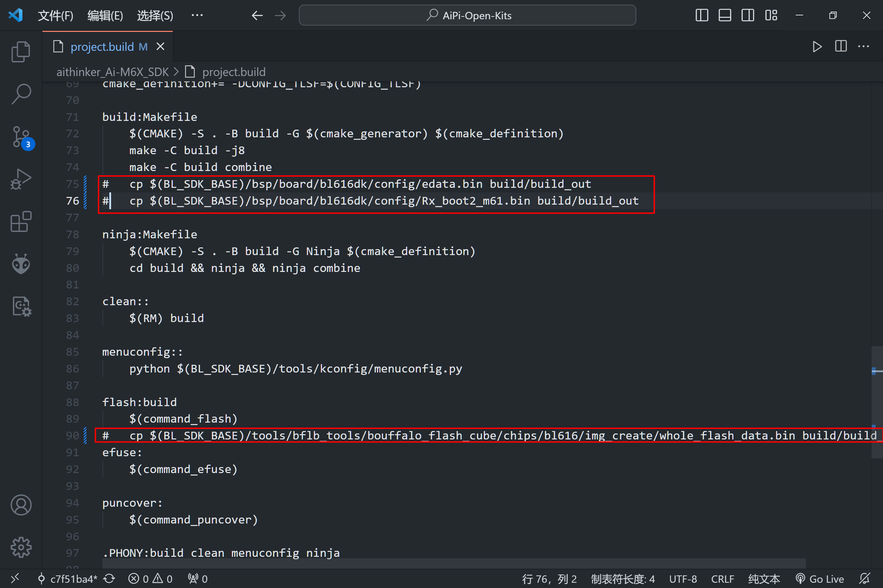Open the document-with-gear icon panel

pos(21,307)
